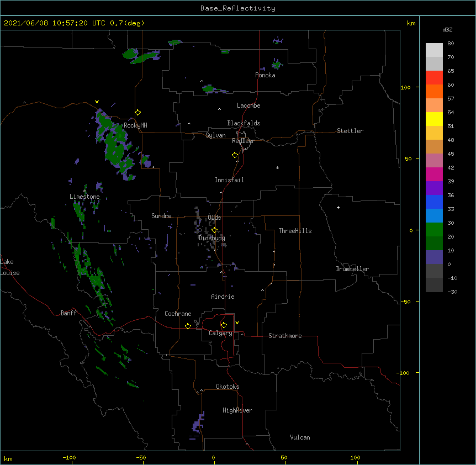Select the Ponoka city label

tap(265, 75)
